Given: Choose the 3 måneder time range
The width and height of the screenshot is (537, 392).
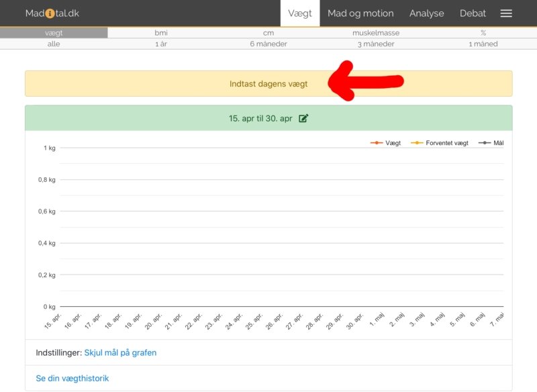Looking at the screenshot, I should 376,44.
